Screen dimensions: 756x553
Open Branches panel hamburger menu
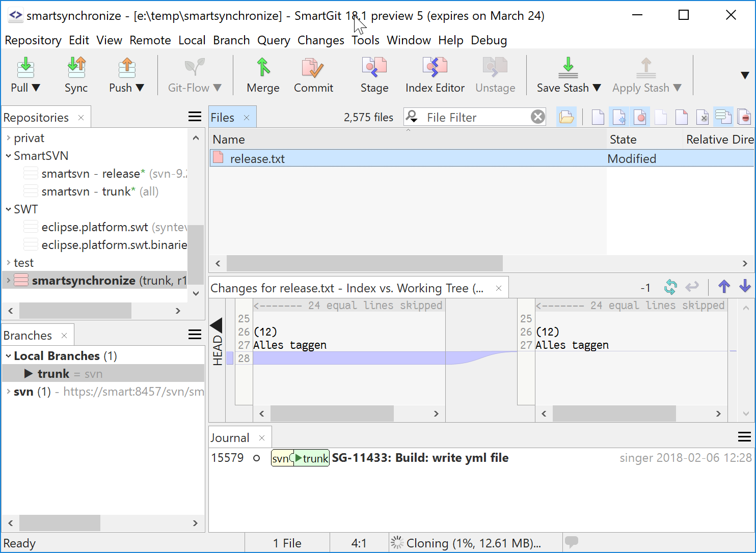point(195,334)
